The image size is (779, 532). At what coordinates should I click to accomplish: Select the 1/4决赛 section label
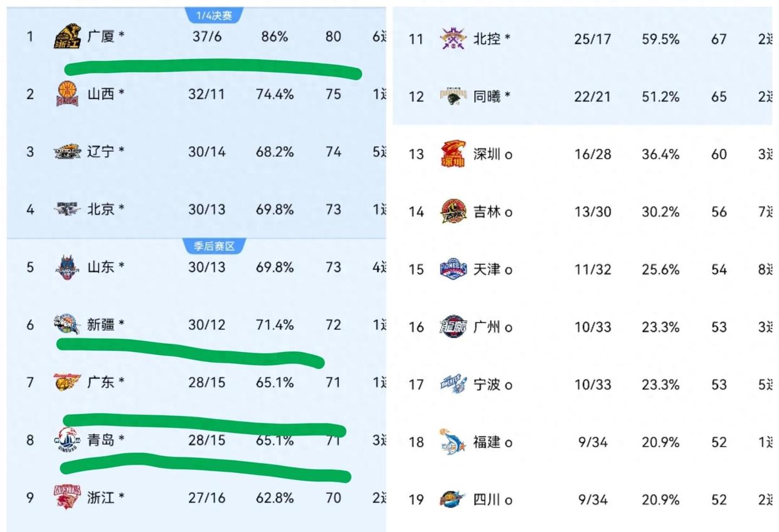click(215, 15)
